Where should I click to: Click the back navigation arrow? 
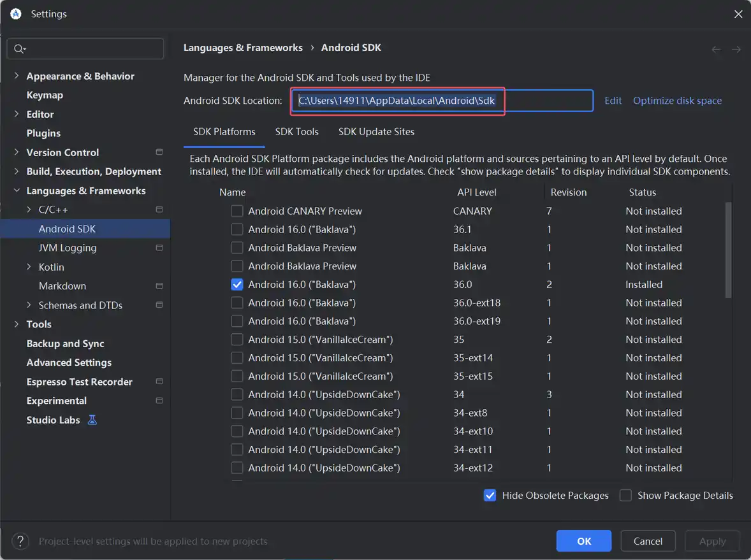[716, 49]
